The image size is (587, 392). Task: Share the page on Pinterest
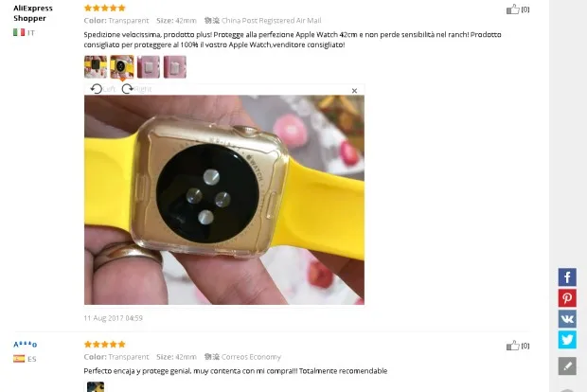point(567,298)
